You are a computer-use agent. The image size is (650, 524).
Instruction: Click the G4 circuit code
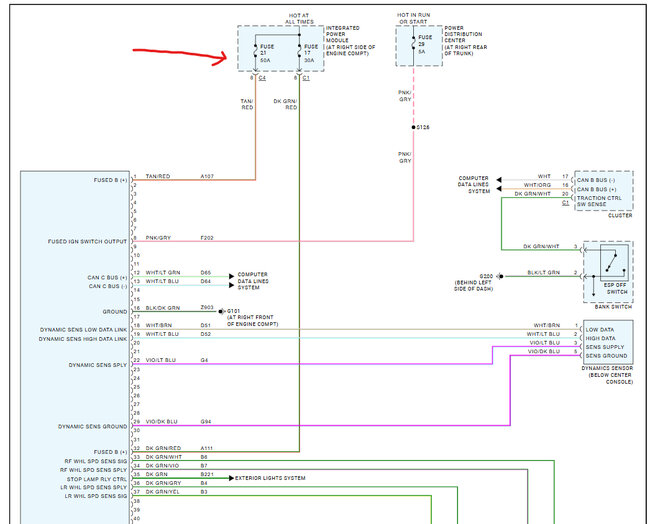tap(204, 360)
